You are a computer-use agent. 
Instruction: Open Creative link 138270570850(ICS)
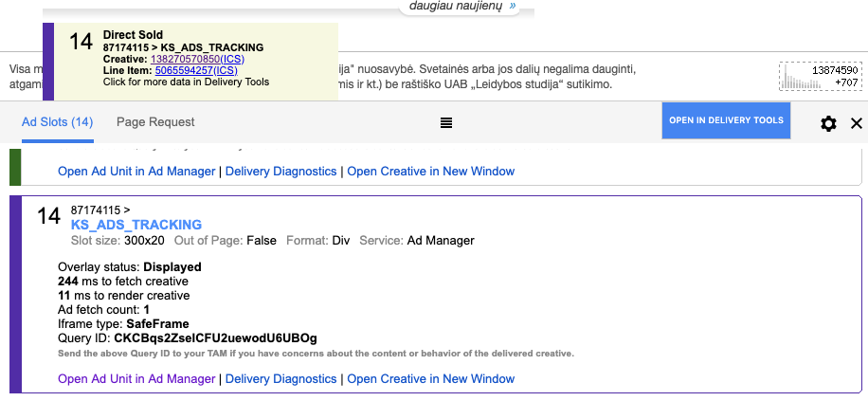coord(198,59)
